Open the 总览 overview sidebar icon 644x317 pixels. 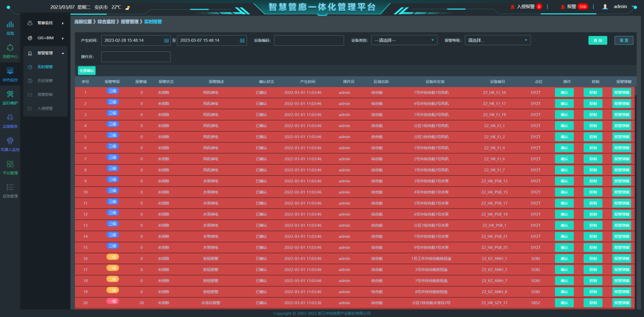click(x=10, y=24)
